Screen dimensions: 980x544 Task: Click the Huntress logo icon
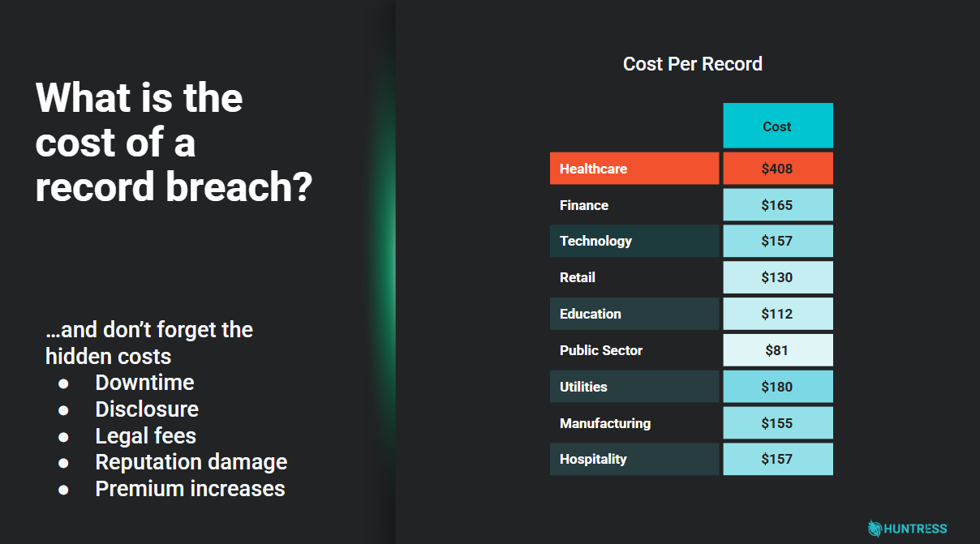875,529
